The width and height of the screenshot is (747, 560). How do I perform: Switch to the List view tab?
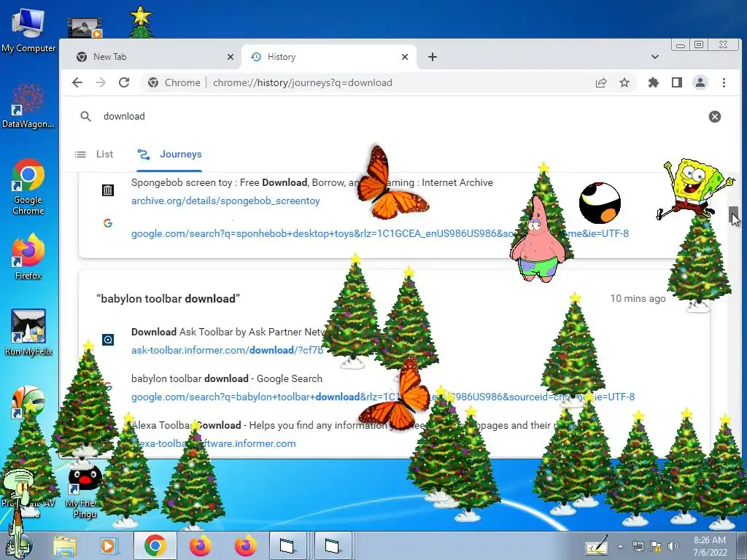94,155
